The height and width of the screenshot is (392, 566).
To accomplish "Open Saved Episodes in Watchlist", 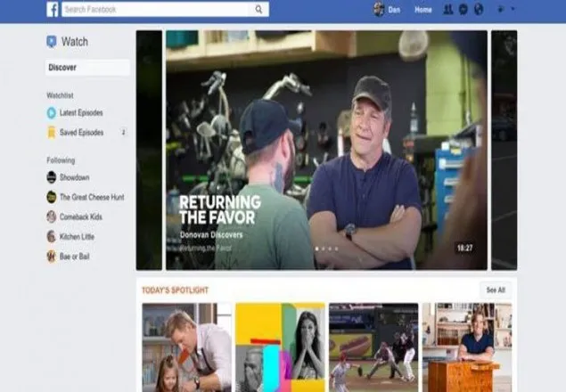I will point(82,133).
